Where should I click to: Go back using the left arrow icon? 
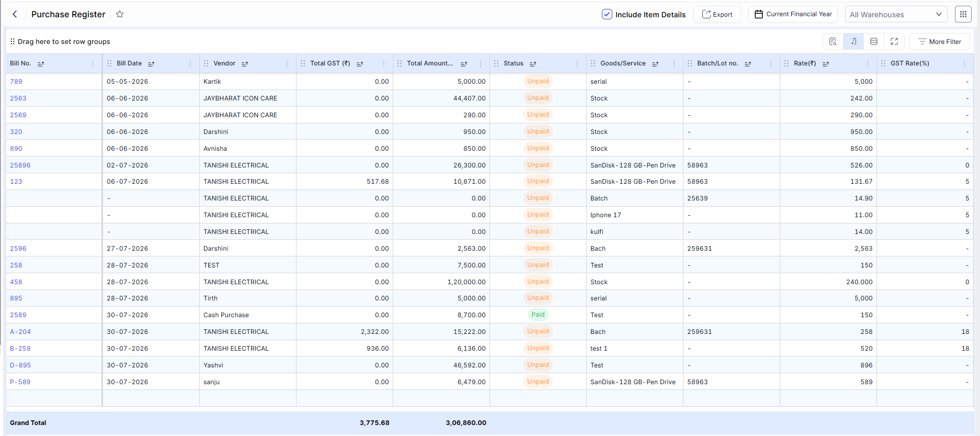point(15,14)
